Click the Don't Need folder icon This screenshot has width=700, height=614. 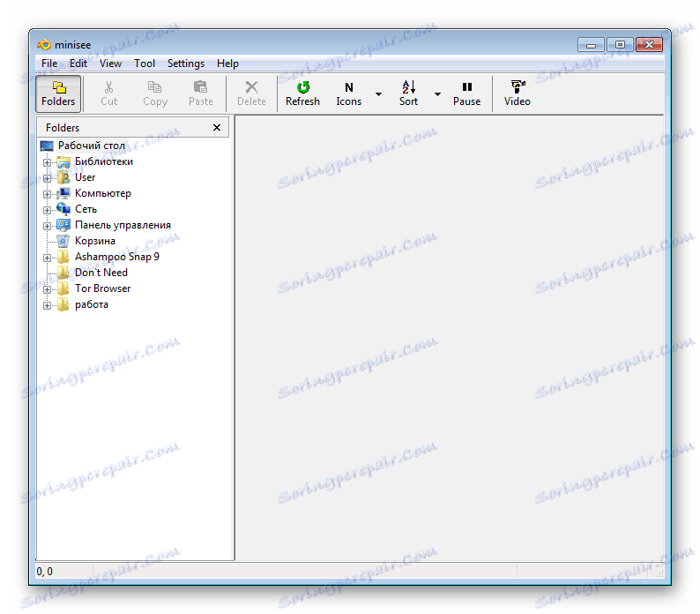(x=63, y=273)
